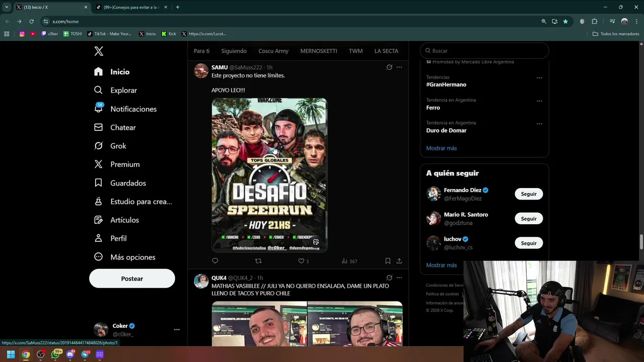Open a new browser tab
The image size is (644, 362).
178,7
